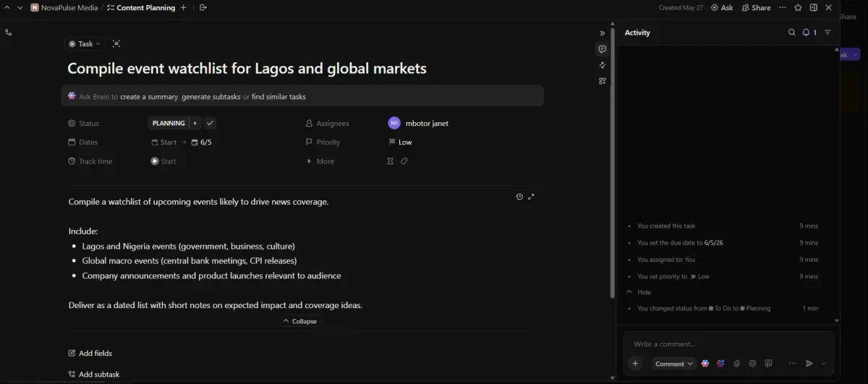Screen dimensions: 868x384
Task: Open the Comment type dropdown
Action: click(x=673, y=364)
